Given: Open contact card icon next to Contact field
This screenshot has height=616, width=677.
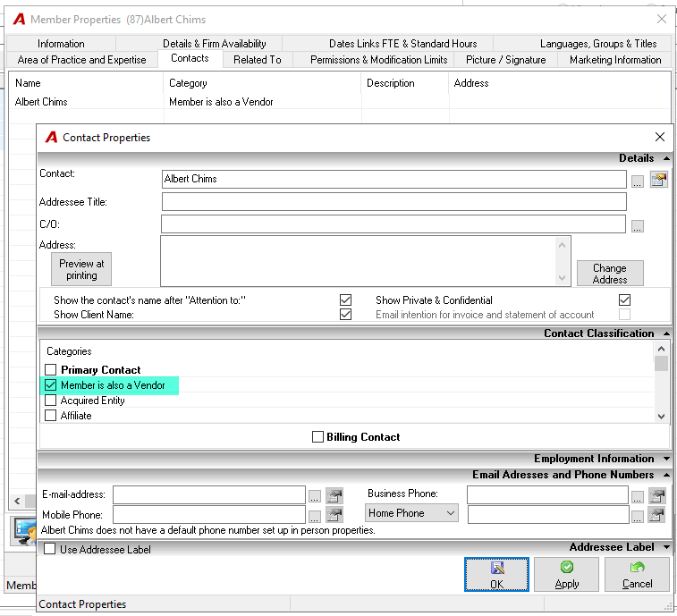Looking at the screenshot, I should pos(658,179).
